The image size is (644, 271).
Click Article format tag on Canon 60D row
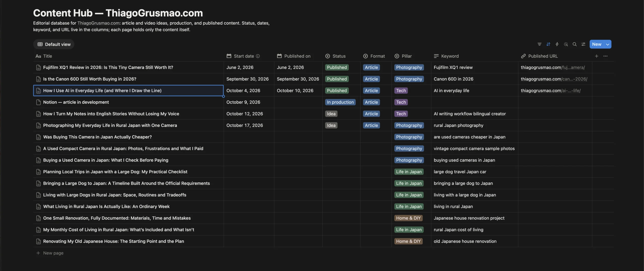point(371,79)
